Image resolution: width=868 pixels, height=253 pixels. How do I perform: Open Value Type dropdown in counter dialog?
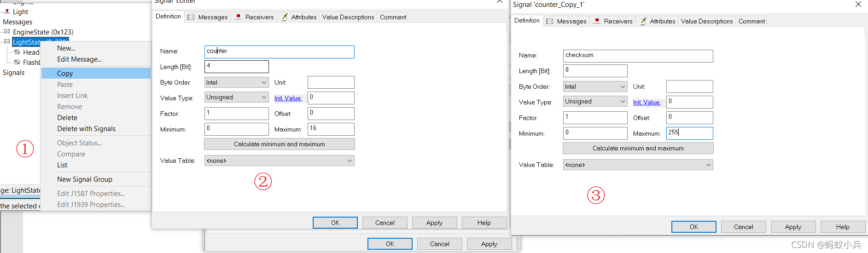tap(237, 98)
